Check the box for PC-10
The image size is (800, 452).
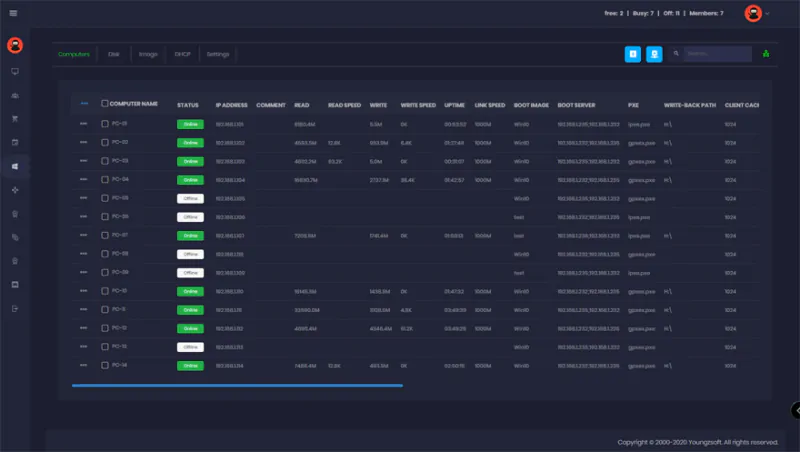pyautogui.click(x=105, y=291)
